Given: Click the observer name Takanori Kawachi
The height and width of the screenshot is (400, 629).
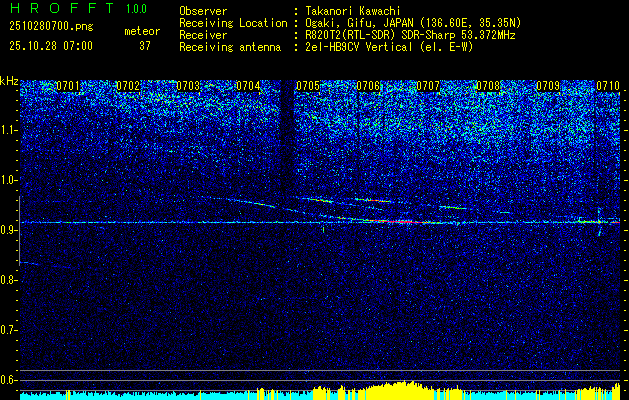Looking at the screenshot, I should pos(353,12).
